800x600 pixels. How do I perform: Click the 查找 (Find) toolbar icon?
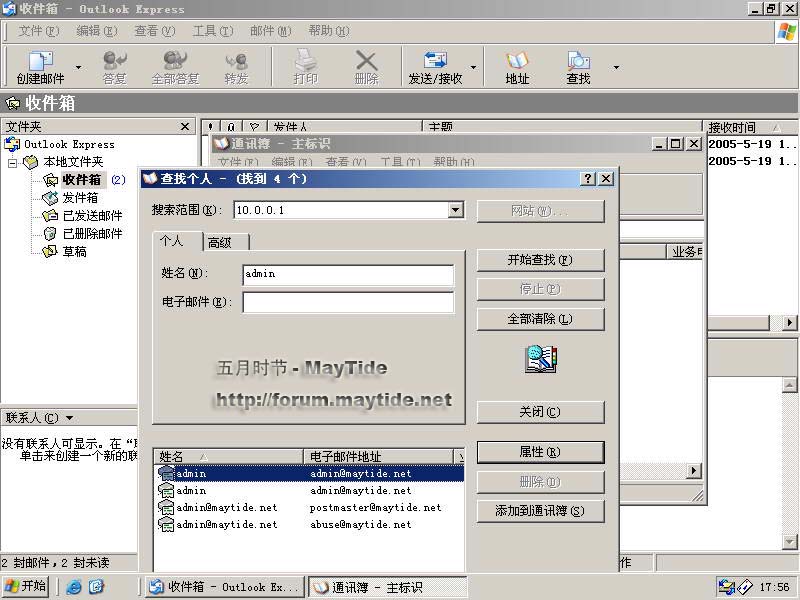(578, 66)
